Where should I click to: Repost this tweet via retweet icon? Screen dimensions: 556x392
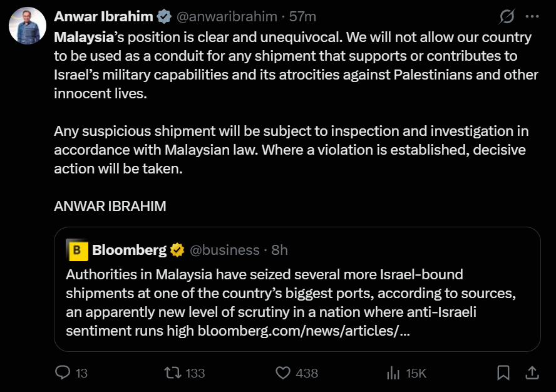pyautogui.click(x=173, y=373)
